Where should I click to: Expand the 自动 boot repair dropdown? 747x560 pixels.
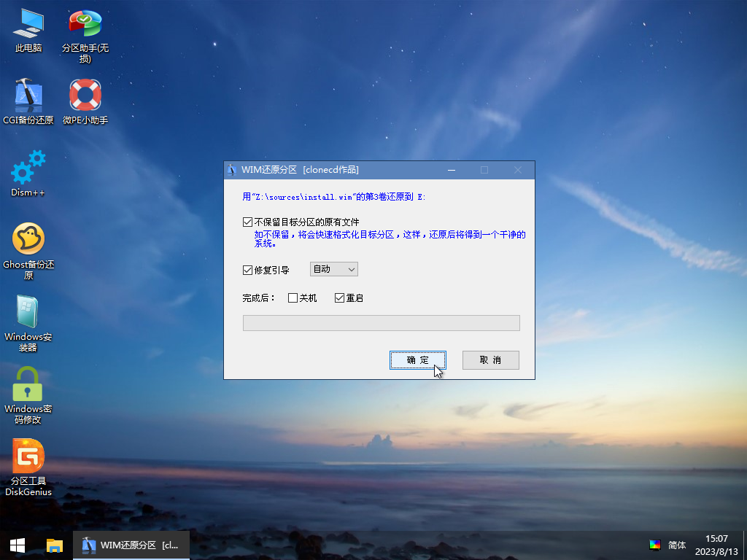tap(334, 270)
